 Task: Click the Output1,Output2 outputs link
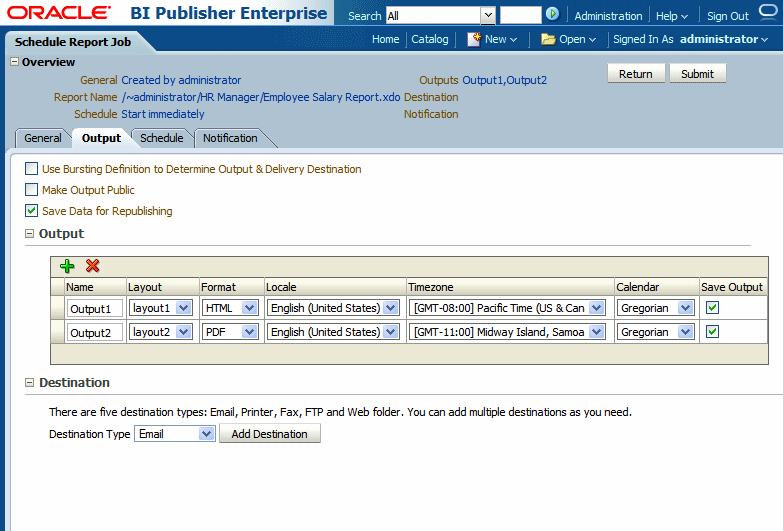[504, 80]
